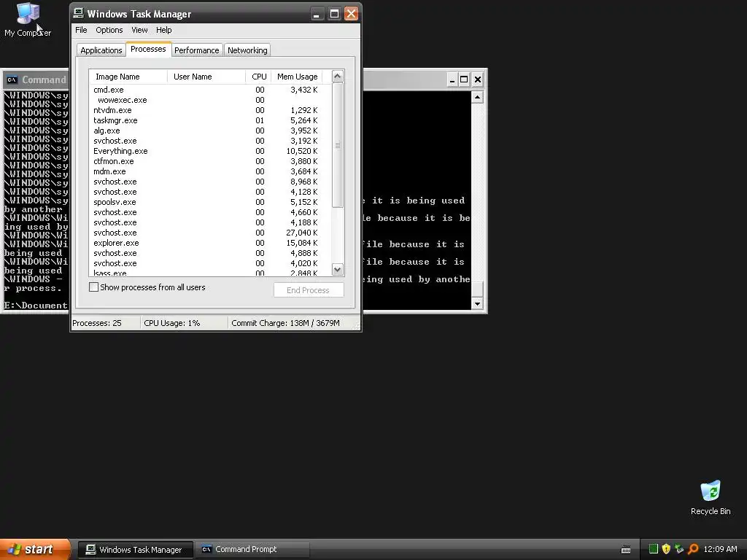Open the yellow Security Center shield tray icon
Screen dimensions: 747x560
click(666, 549)
